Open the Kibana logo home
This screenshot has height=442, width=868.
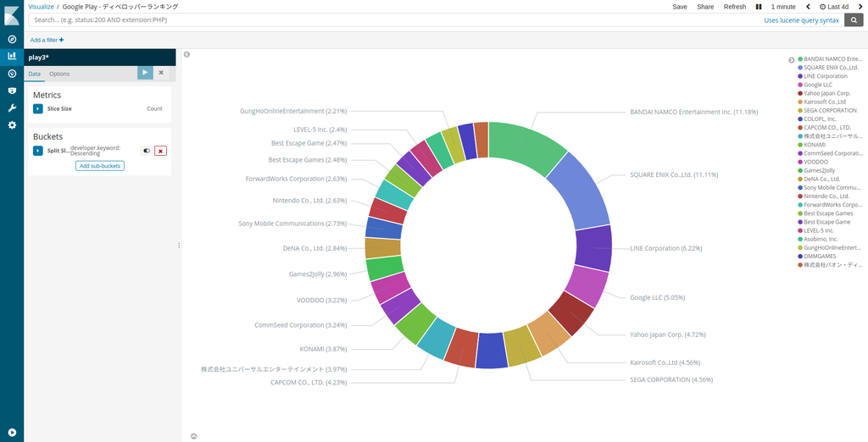pos(12,15)
